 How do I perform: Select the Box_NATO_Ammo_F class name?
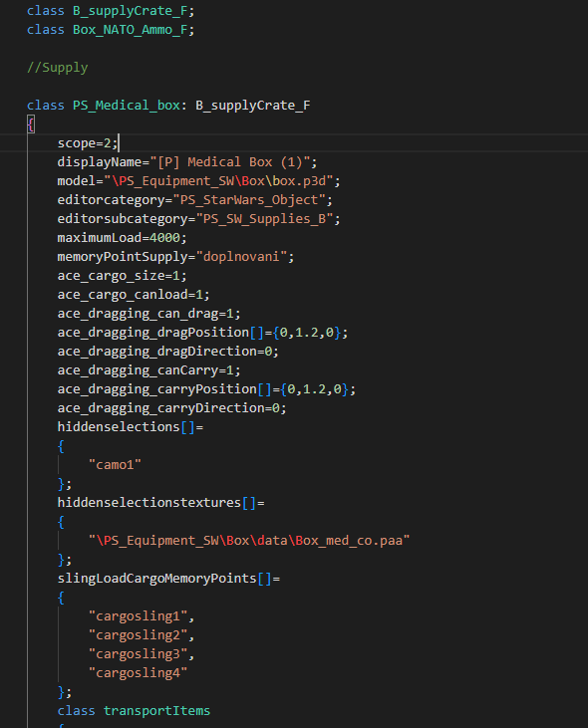(130, 29)
